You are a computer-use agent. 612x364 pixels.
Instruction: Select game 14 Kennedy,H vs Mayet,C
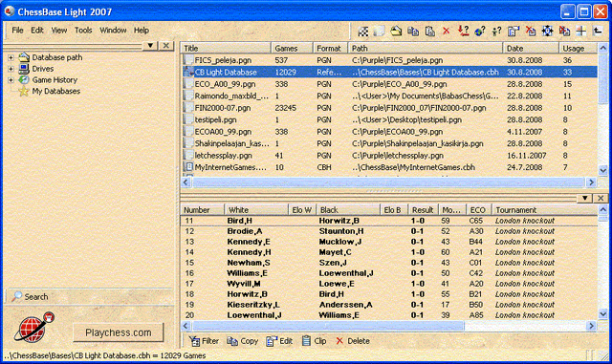point(389,252)
